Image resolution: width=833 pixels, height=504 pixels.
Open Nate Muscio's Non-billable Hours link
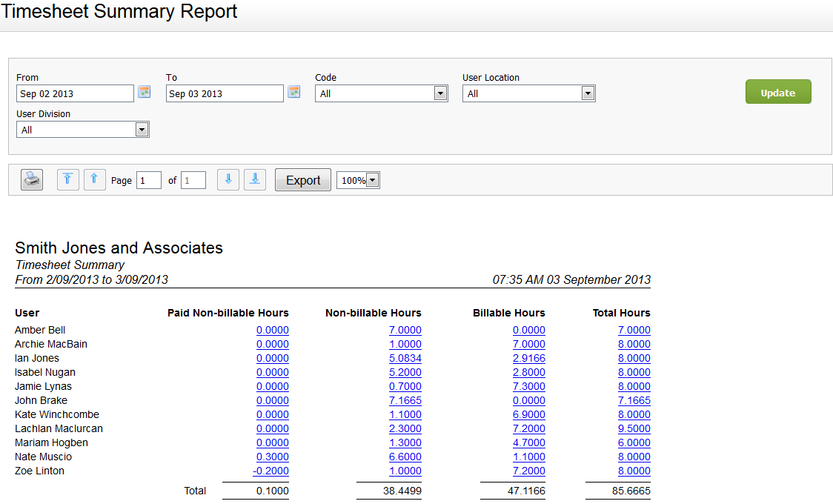pyautogui.click(x=405, y=457)
